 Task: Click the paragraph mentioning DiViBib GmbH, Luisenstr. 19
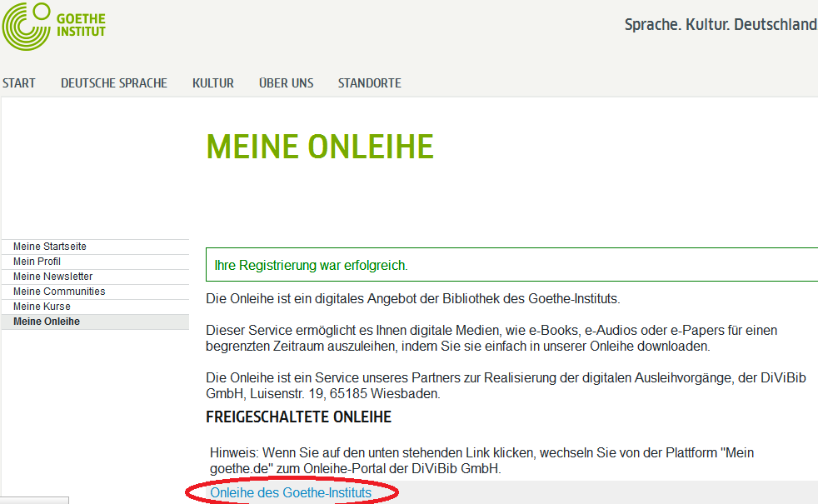506,386
